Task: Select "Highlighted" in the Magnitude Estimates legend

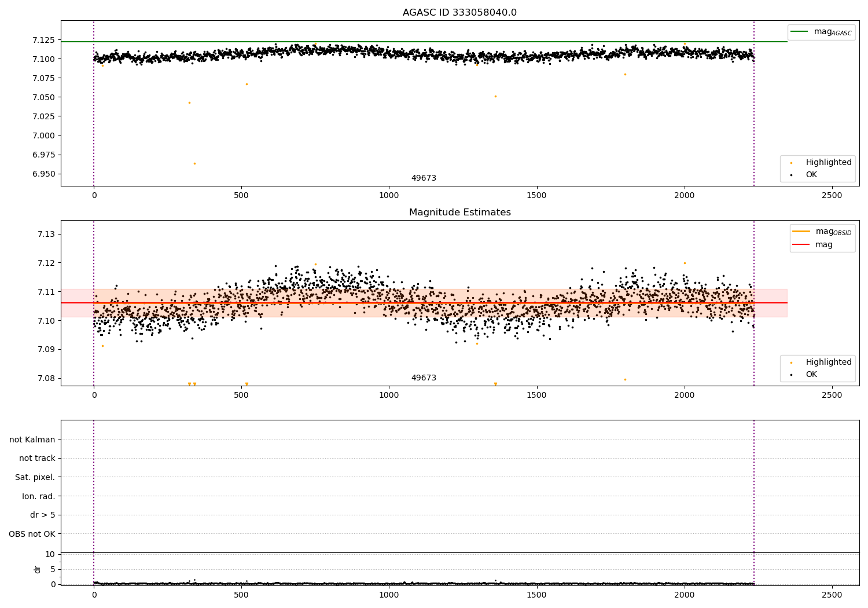Action: coord(829,362)
